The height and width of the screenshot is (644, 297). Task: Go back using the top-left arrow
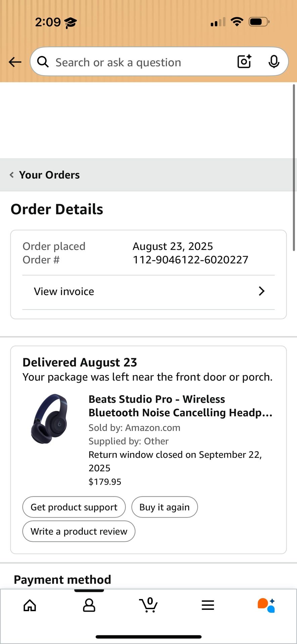click(x=14, y=62)
